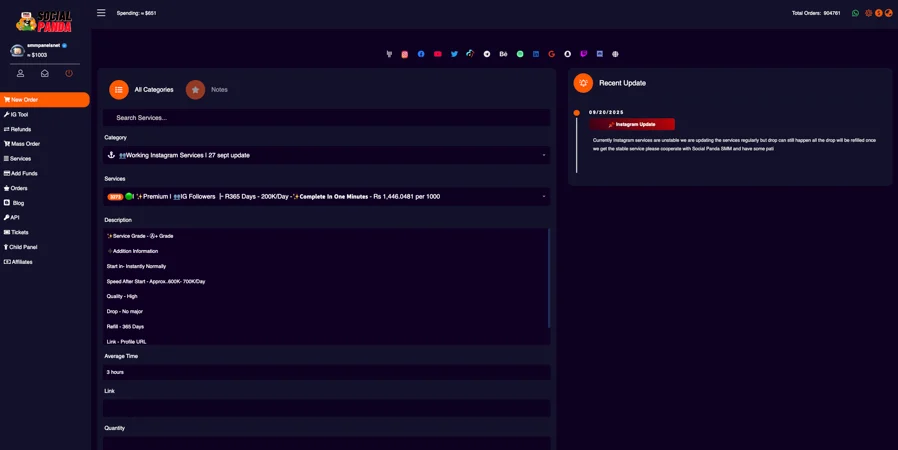The image size is (898, 450).
Task: Select the YouTube category icon
Action: pyautogui.click(x=438, y=54)
